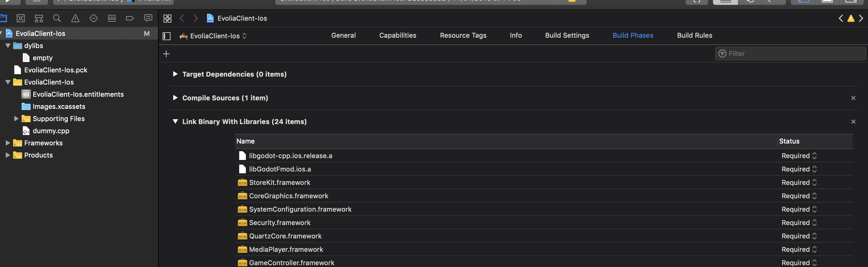
Task: Open the related items grid menu
Action: [167, 18]
